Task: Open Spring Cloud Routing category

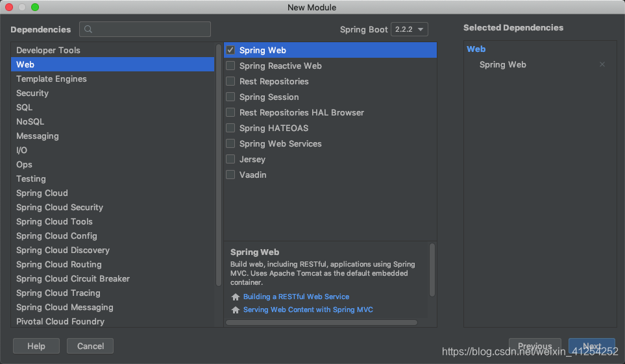Action: coord(113,264)
